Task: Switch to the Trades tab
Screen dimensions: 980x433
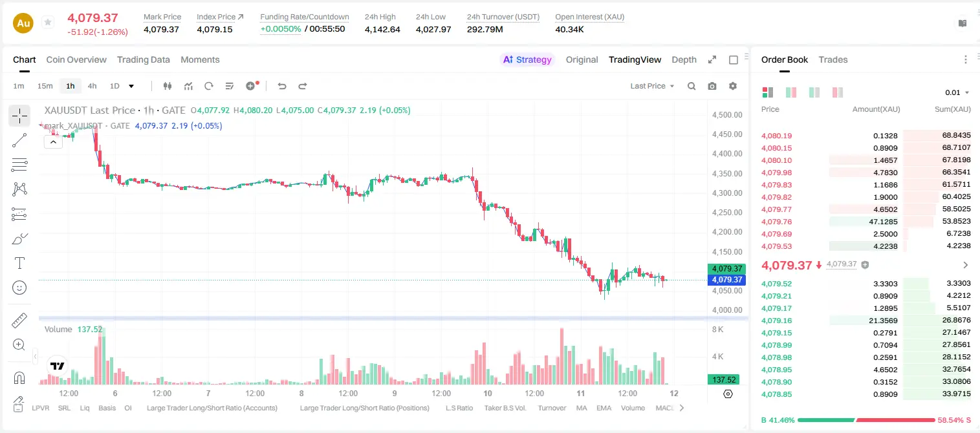Action: pyautogui.click(x=833, y=59)
